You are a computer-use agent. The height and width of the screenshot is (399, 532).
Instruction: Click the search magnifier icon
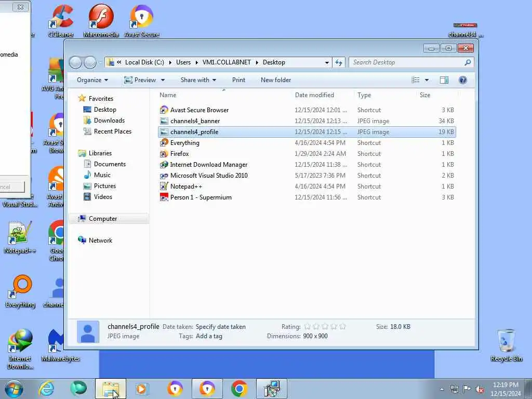pos(468,62)
